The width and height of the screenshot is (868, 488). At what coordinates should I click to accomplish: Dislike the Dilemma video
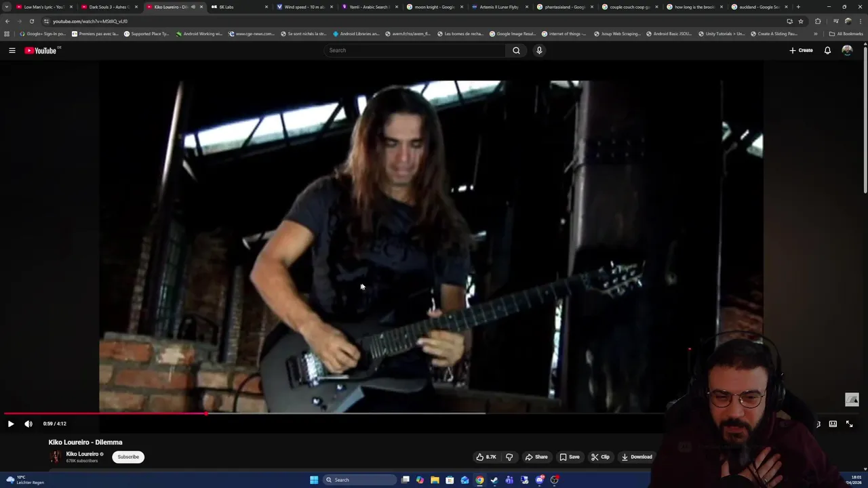click(x=509, y=457)
